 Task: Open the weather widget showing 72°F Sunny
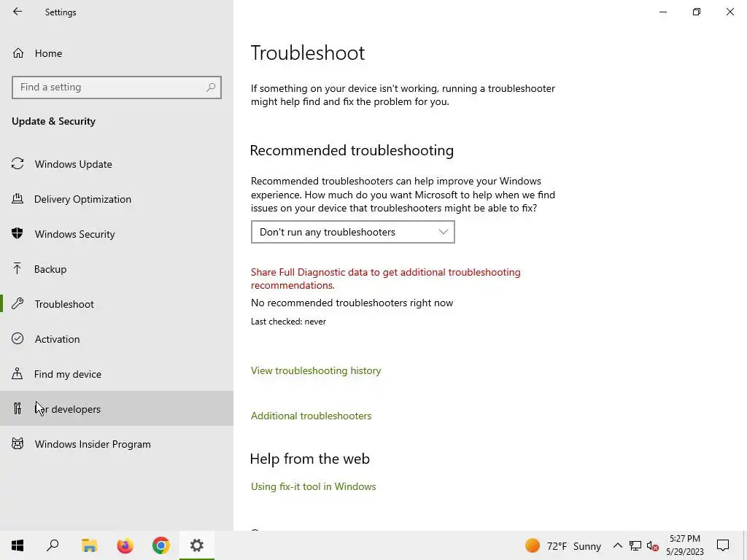point(563,545)
